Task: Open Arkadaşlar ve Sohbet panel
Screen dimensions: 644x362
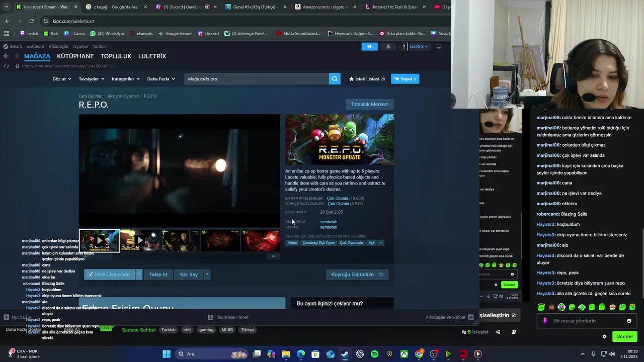Action: 449,317
